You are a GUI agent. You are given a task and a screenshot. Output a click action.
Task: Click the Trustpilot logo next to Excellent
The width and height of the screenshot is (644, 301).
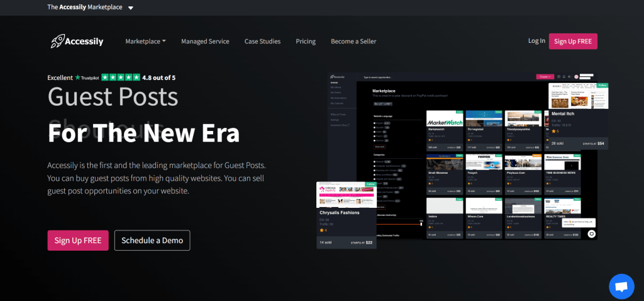(87, 77)
